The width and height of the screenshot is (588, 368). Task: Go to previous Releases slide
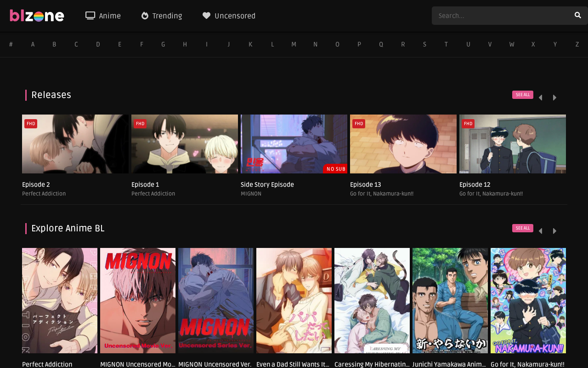540,98
